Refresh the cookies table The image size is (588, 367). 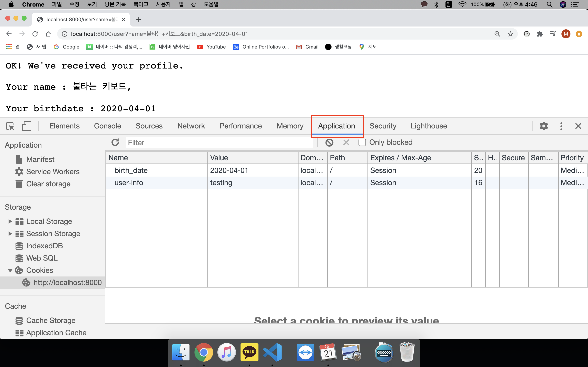point(115,143)
